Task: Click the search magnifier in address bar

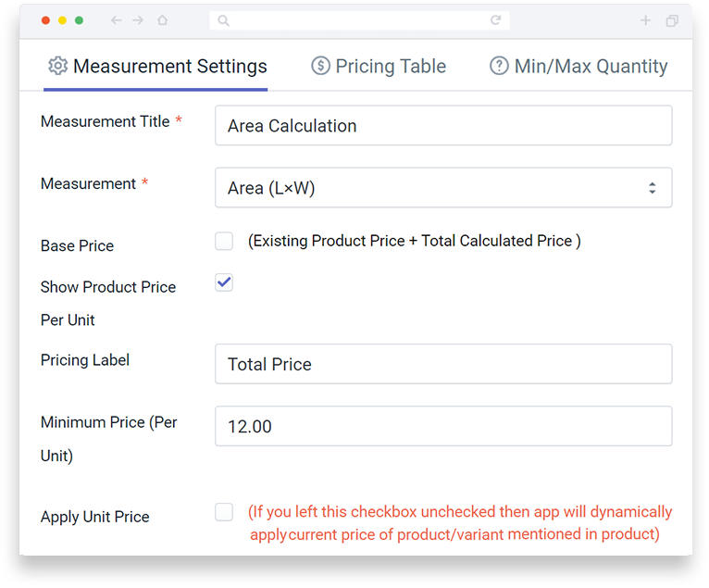Action: (x=223, y=20)
